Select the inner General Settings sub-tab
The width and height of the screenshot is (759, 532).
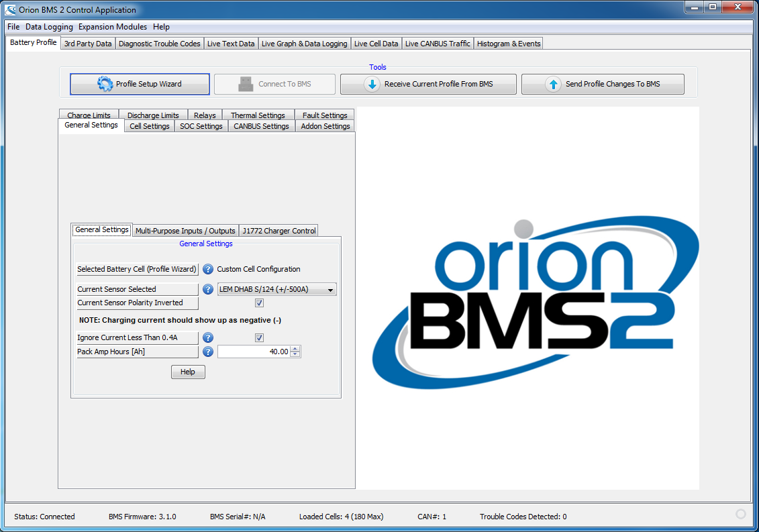(101, 230)
